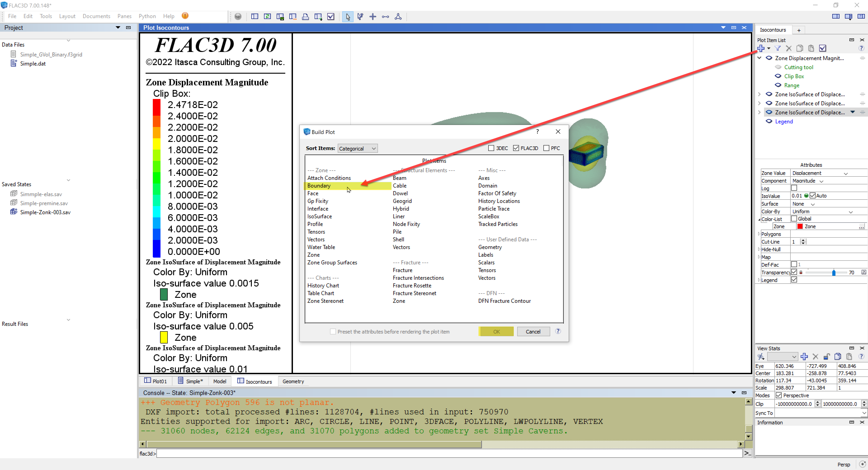The width and height of the screenshot is (868, 470).
Task: Click the red Zone color swatch in Color-List
Action: (x=800, y=226)
